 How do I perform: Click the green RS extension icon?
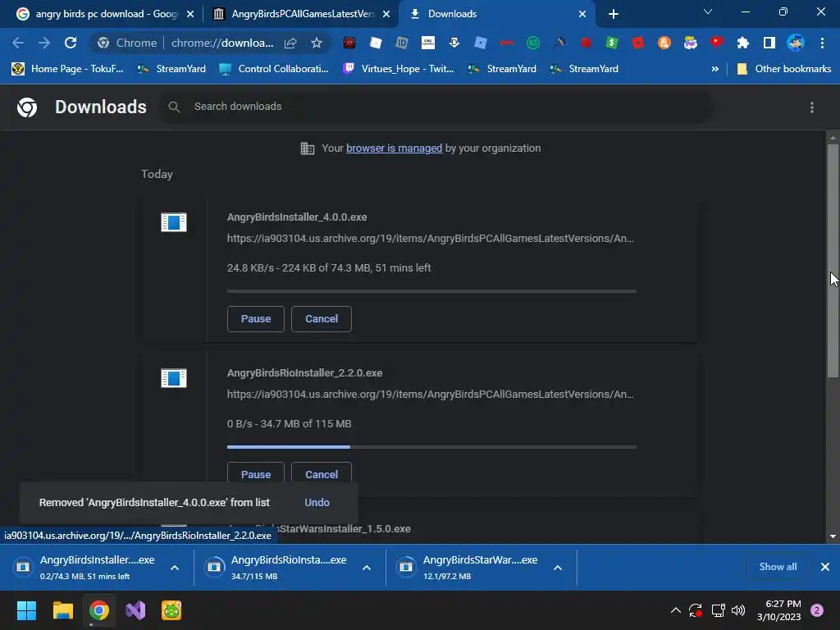[x=533, y=43]
